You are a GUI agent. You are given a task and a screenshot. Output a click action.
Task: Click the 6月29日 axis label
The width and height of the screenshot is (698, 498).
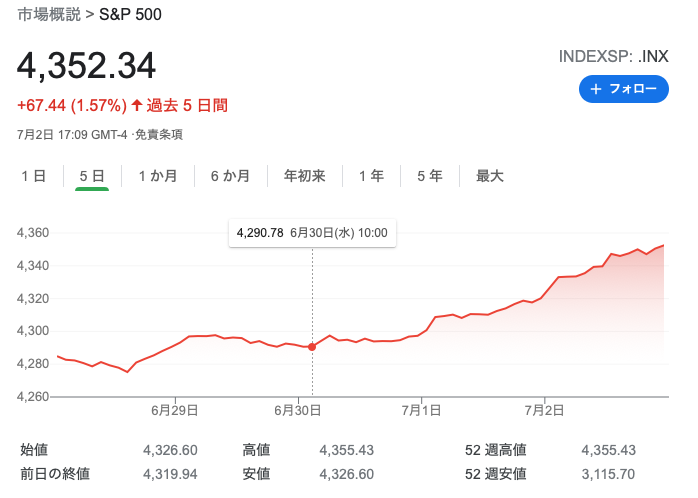point(174,410)
